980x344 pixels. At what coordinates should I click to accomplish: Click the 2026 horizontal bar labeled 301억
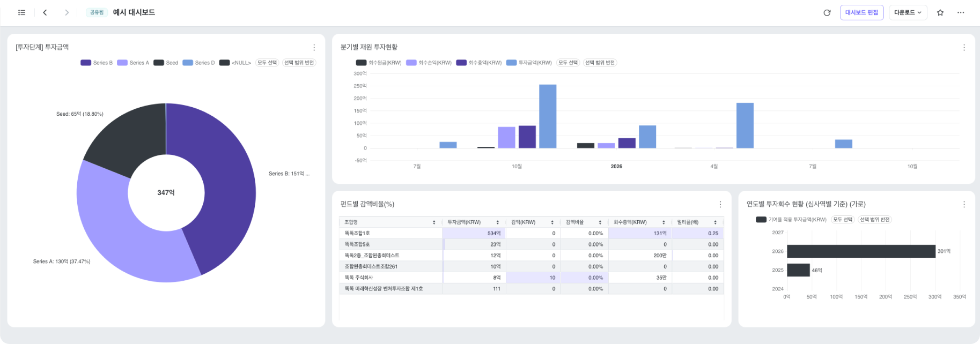pyautogui.click(x=861, y=251)
